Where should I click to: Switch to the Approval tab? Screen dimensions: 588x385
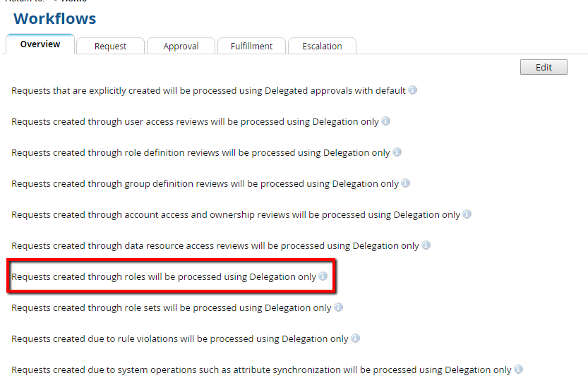point(181,47)
